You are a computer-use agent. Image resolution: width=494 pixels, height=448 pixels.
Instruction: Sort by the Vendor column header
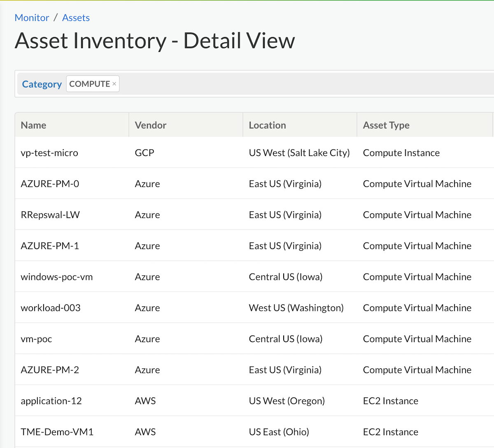click(151, 125)
